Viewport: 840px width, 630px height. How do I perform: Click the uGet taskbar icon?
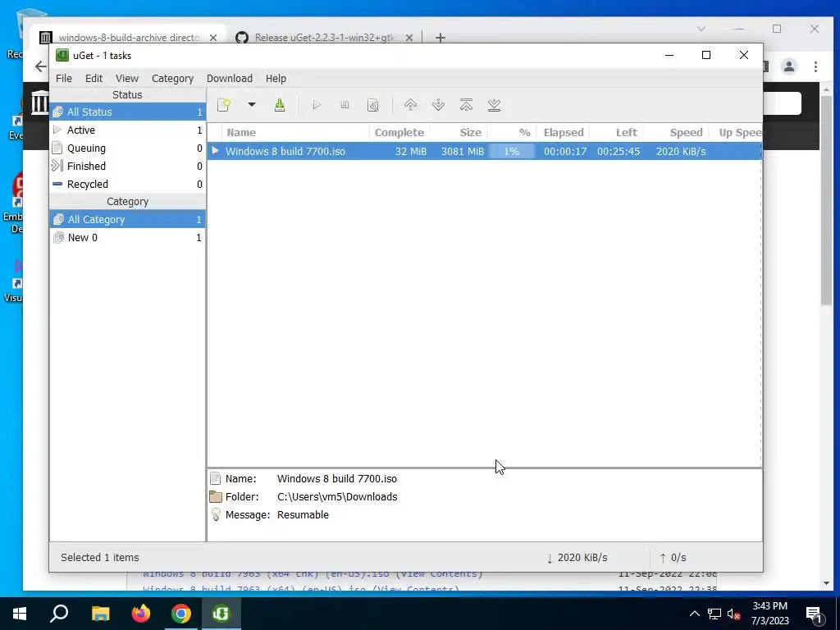[221, 614]
